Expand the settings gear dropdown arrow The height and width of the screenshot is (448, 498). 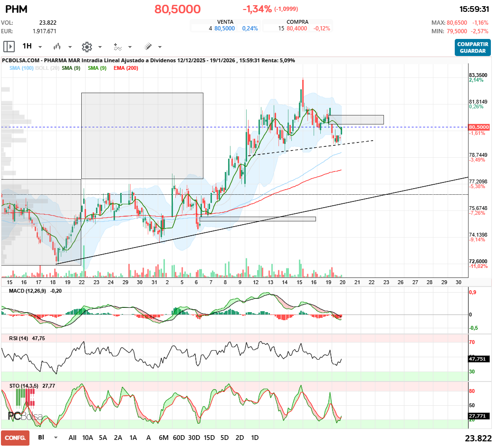click(x=100, y=47)
